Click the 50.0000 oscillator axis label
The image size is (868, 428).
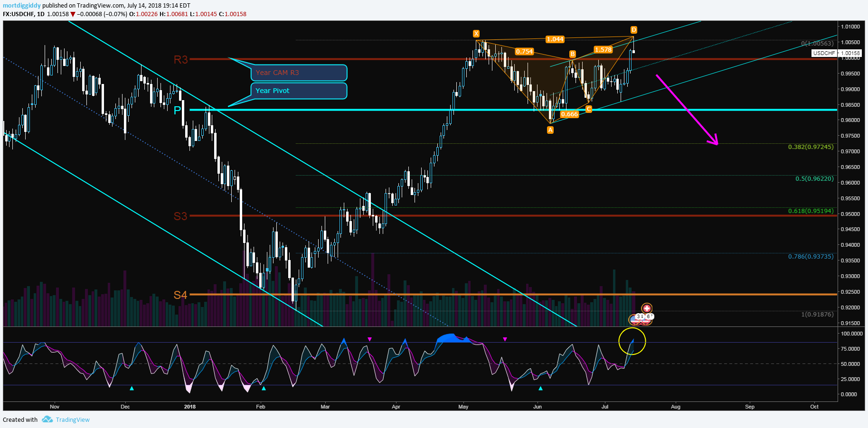pos(850,364)
